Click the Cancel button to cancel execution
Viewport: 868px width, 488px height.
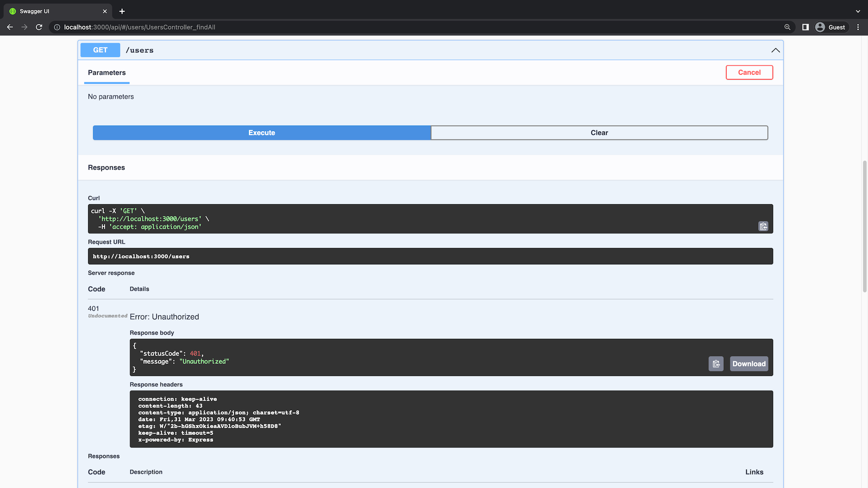click(x=749, y=72)
